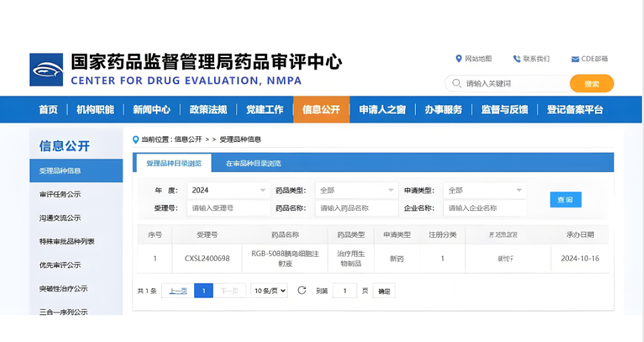Open the 网站地图 site map icon link
The height and width of the screenshot is (342, 644).
[459, 59]
